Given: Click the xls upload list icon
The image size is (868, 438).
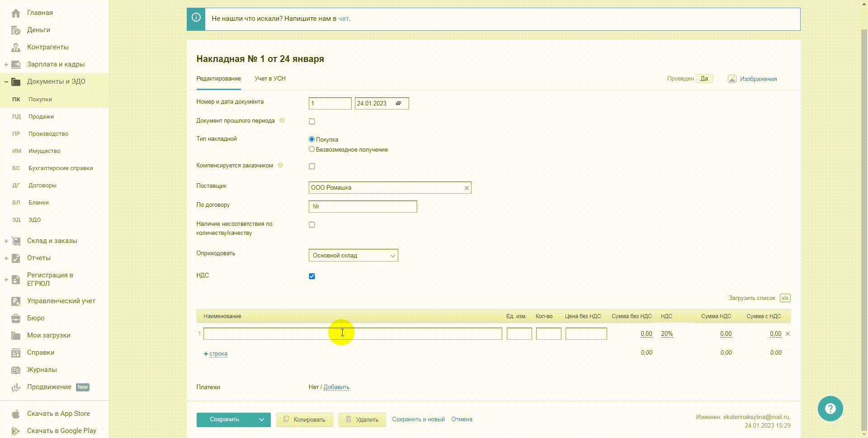Looking at the screenshot, I should 785,298.
